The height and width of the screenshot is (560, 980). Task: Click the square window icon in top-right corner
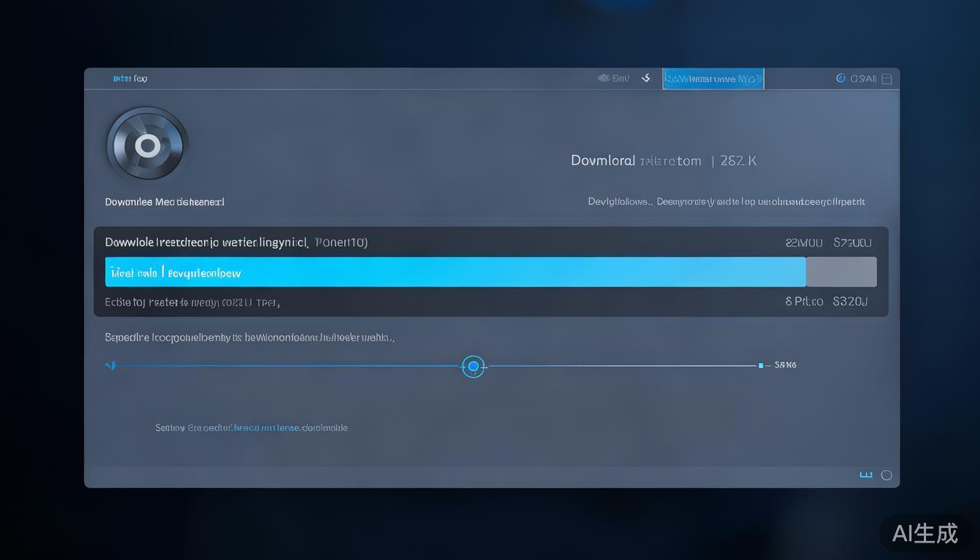pos(887,79)
